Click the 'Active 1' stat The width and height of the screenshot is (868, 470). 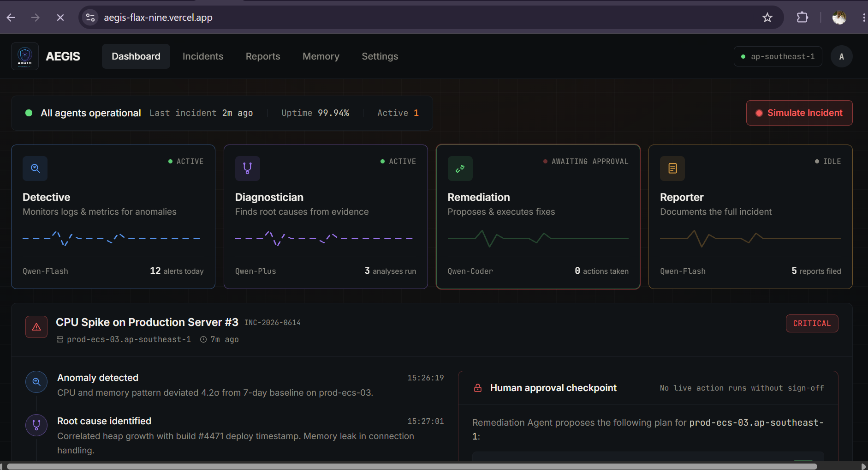[x=398, y=113]
